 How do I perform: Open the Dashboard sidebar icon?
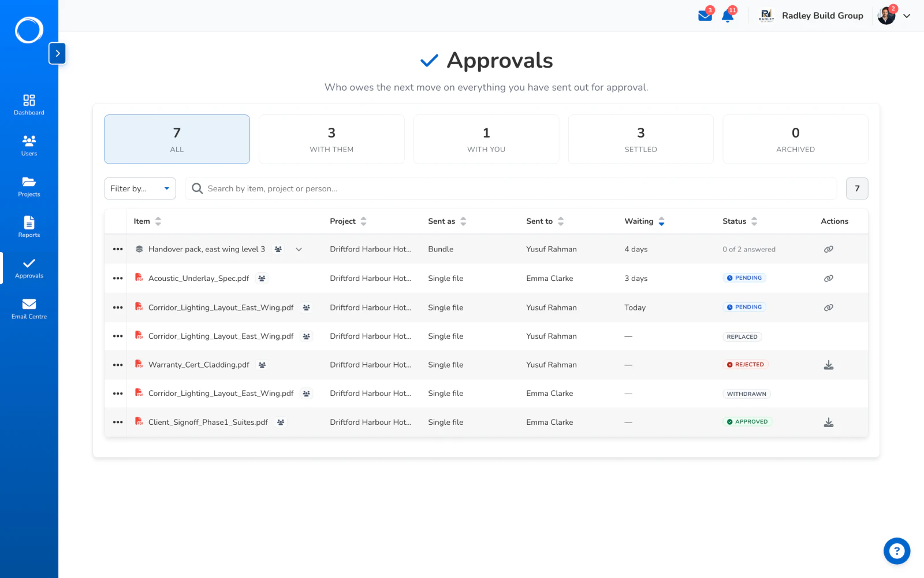[29, 105]
